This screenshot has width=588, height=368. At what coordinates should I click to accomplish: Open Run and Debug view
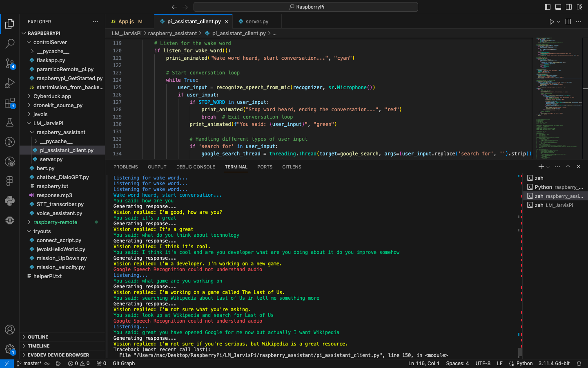(10, 83)
